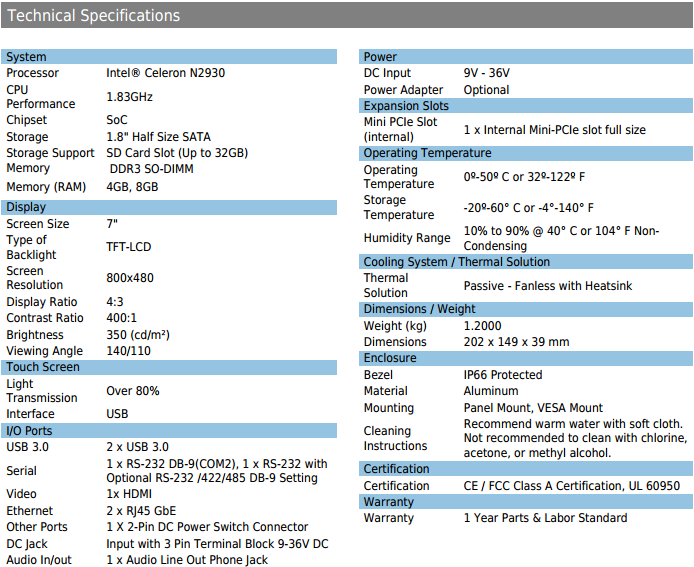
Task: Select the 4:3 display ratio value
Action: pyautogui.click(x=115, y=302)
